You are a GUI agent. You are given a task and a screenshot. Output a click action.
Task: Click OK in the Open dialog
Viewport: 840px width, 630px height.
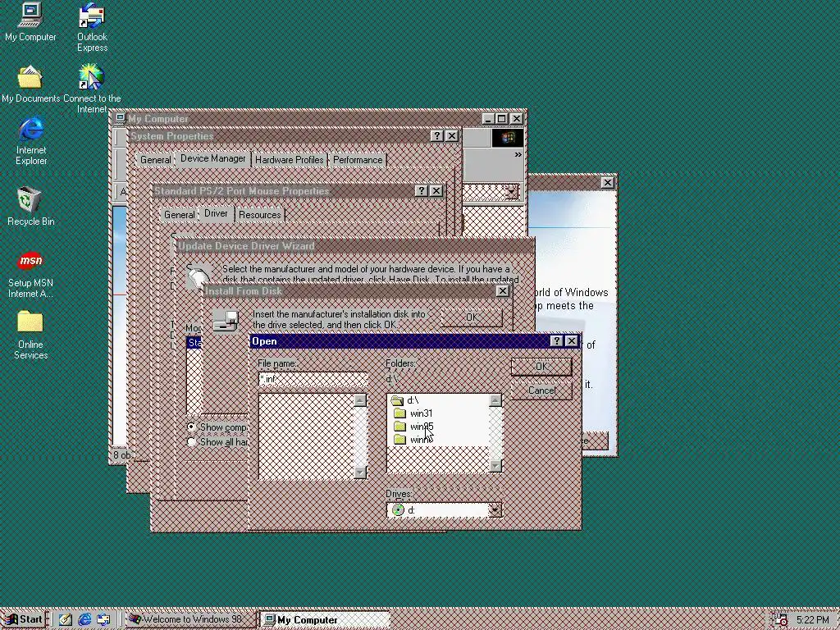coord(541,367)
